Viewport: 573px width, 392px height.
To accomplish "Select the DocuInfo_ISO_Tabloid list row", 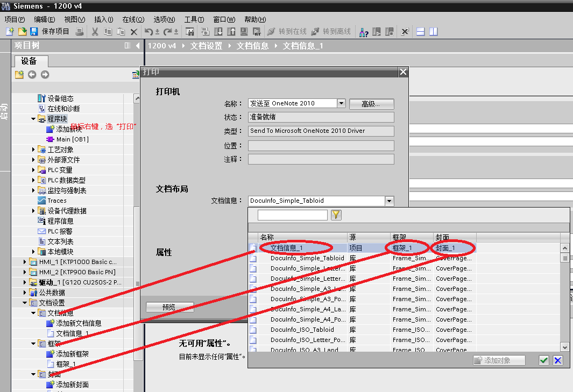I will [302, 330].
